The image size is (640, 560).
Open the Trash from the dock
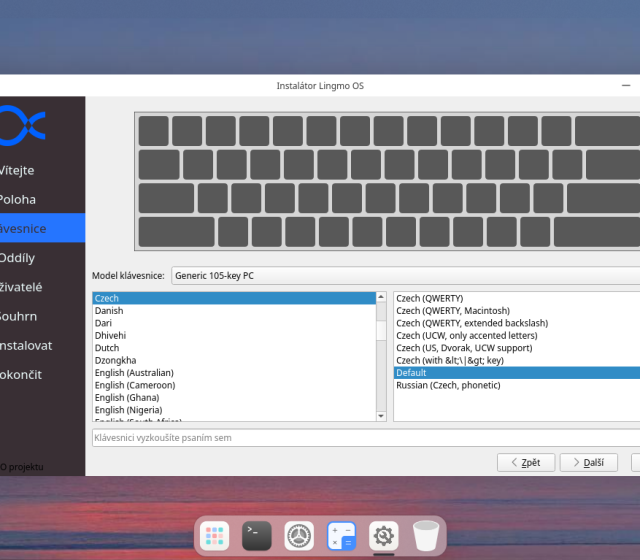pos(426,536)
